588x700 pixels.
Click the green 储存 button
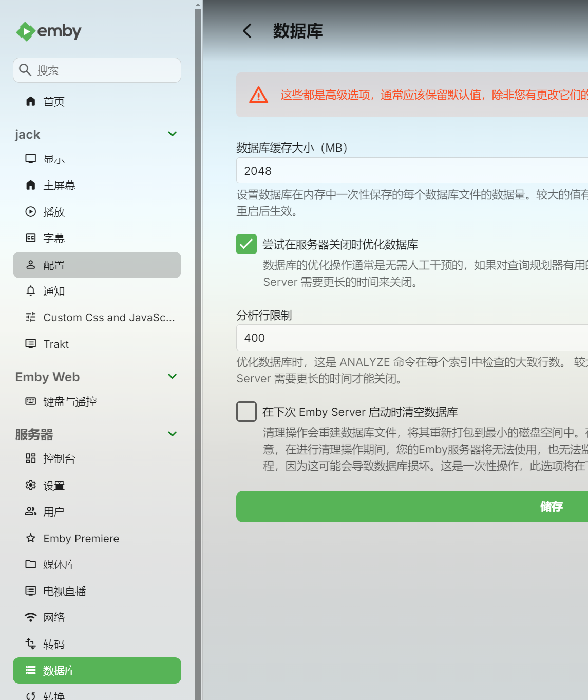(412, 506)
